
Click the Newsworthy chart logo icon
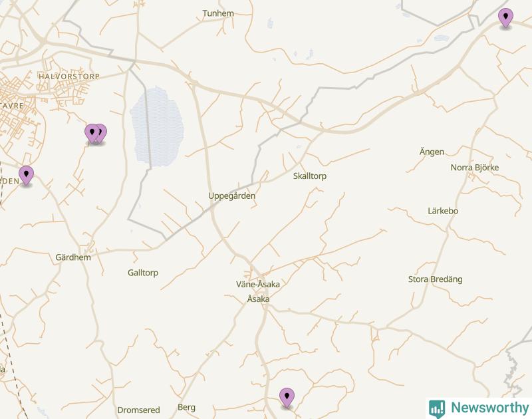[x=437, y=408]
